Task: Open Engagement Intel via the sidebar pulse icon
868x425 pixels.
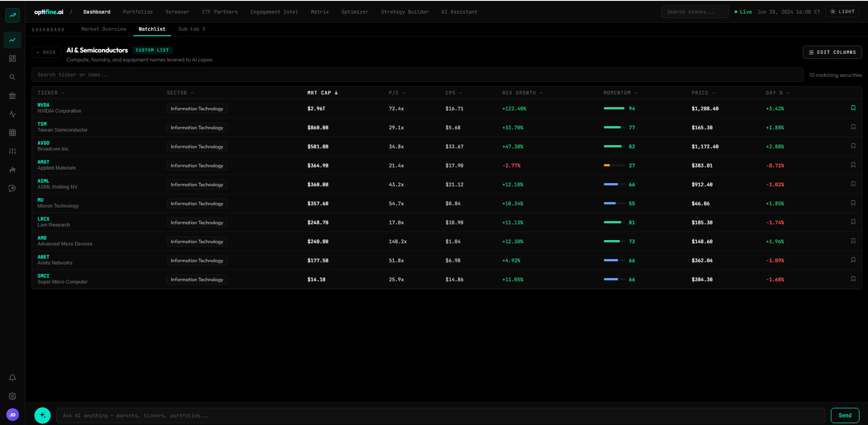Action: (x=13, y=114)
